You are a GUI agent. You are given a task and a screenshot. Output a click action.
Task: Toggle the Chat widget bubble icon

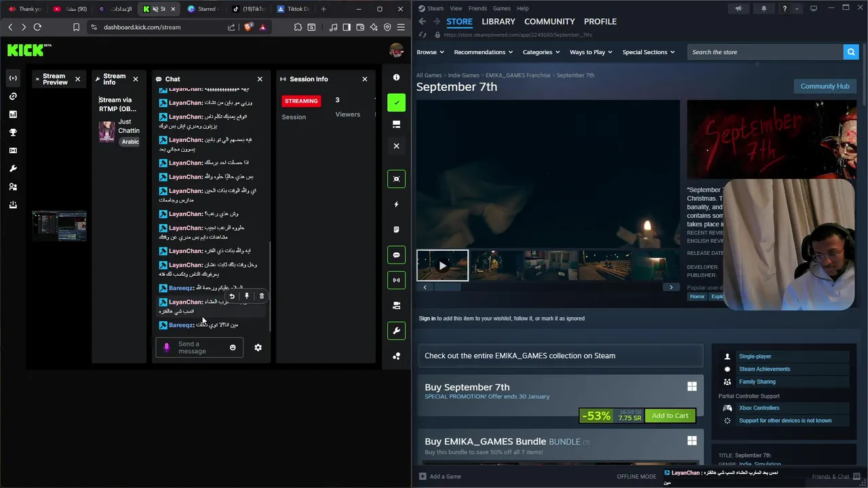(x=397, y=255)
